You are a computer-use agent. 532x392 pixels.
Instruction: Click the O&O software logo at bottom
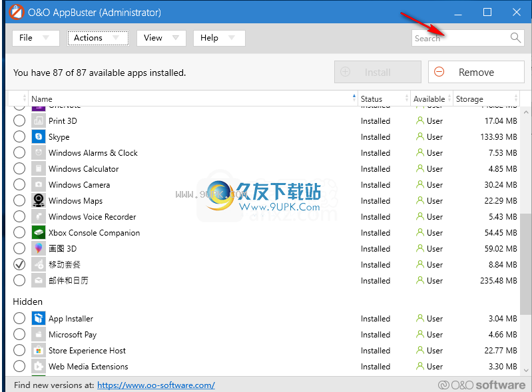[481, 385]
